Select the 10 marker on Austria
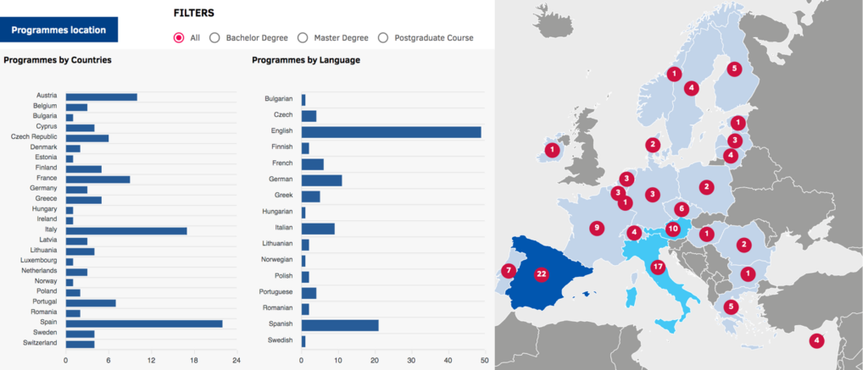868x370 pixels. coord(672,229)
